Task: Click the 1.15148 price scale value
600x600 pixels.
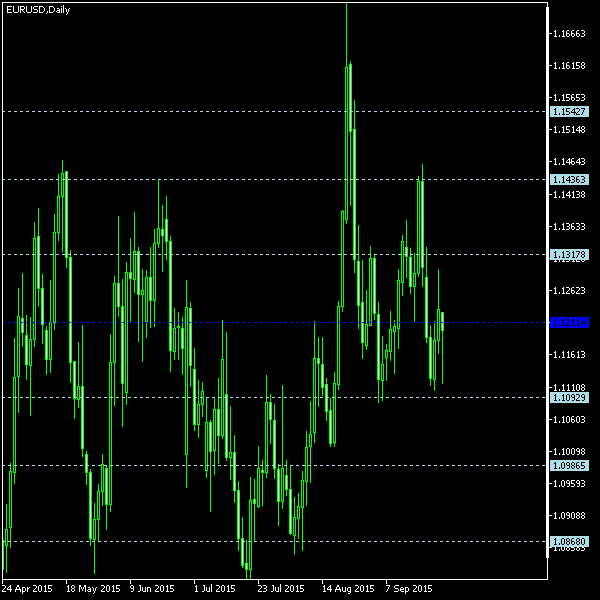Action: coord(569,130)
